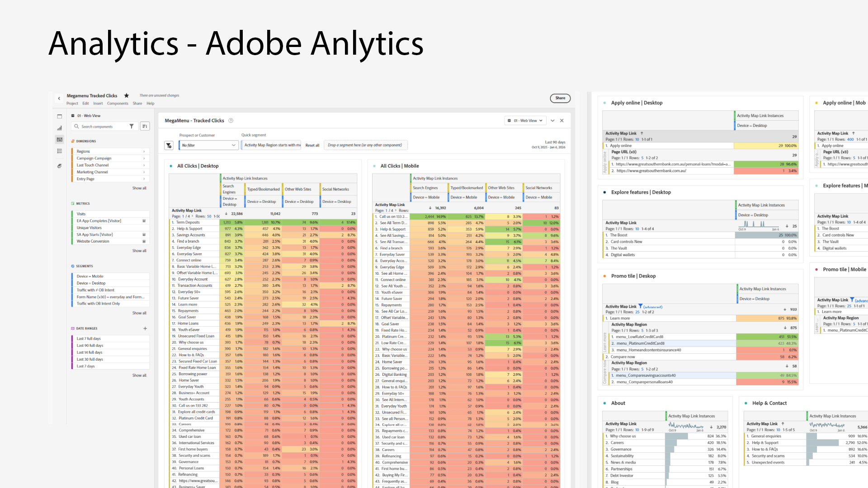The width and height of the screenshot is (868, 488).
Task: Click the filter funnel in Search components
Action: point(132,127)
